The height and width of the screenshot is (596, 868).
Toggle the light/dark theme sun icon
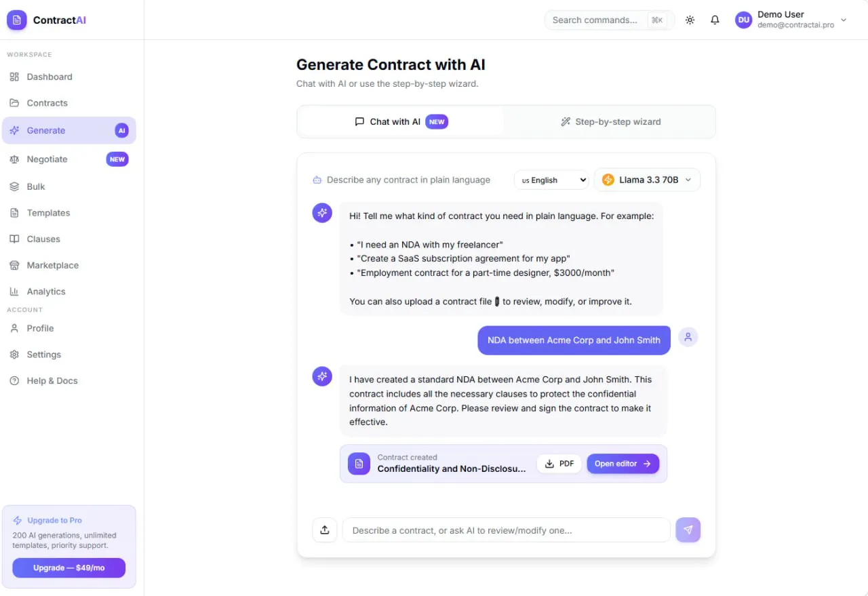(690, 20)
